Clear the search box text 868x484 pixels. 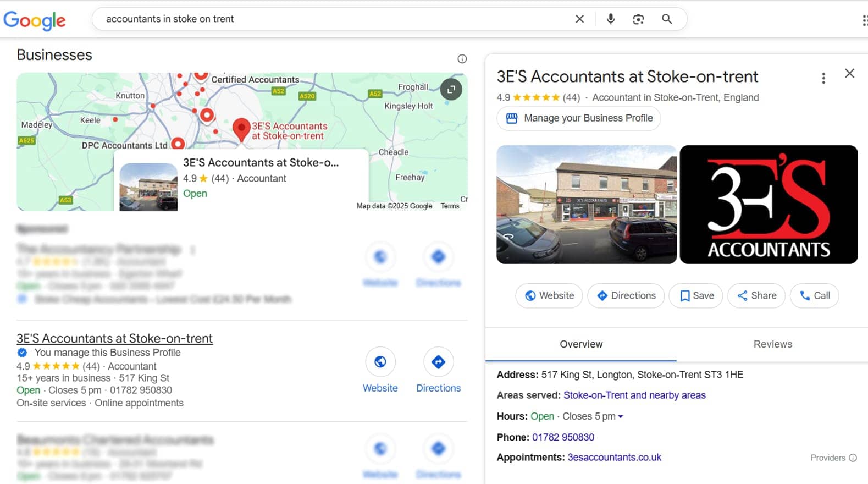click(579, 19)
